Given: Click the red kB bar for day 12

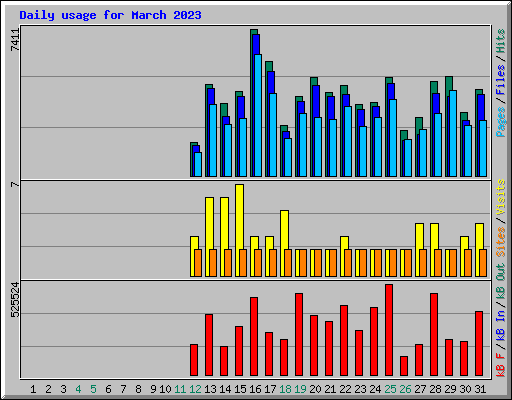Looking at the screenshot, I should point(194,360).
